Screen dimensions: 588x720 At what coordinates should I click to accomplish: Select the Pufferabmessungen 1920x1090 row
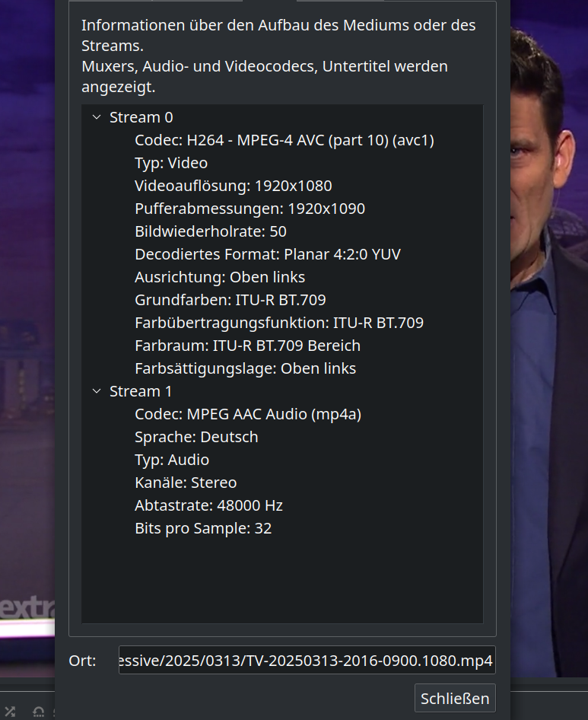(250, 209)
